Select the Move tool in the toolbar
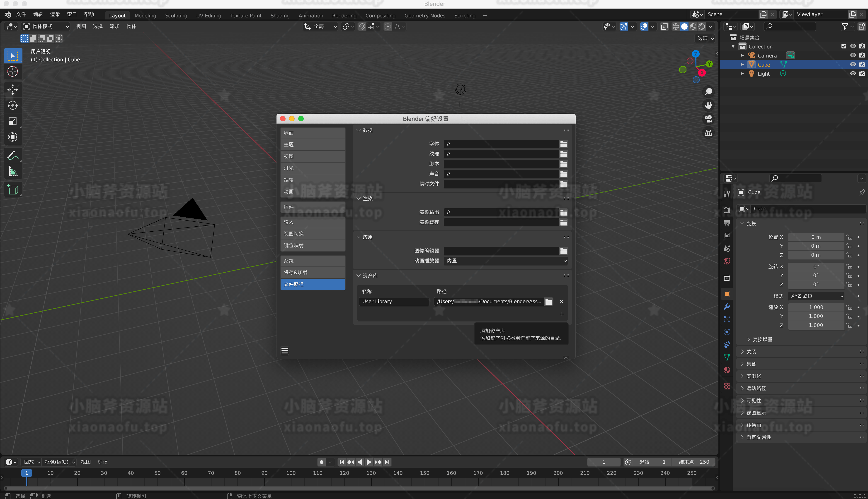Image resolution: width=868 pixels, height=499 pixels. click(13, 89)
